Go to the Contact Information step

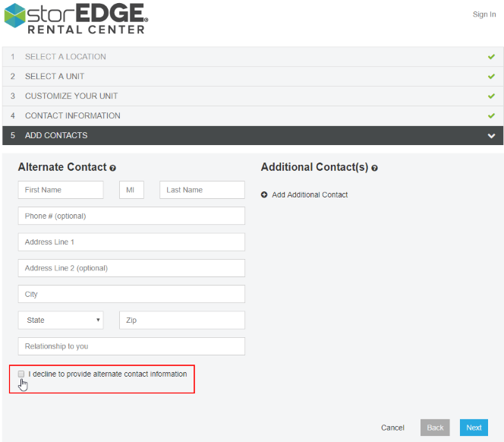[73, 116]
